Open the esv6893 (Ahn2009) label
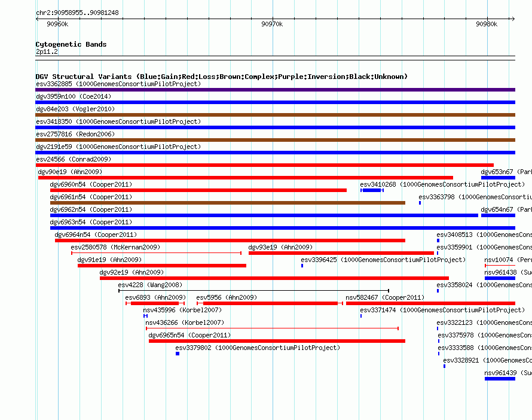 click(156, 297)
